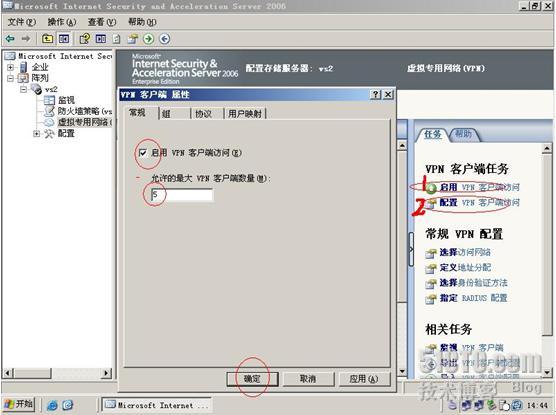Switch to the 协议 tab

click(207, 114)
